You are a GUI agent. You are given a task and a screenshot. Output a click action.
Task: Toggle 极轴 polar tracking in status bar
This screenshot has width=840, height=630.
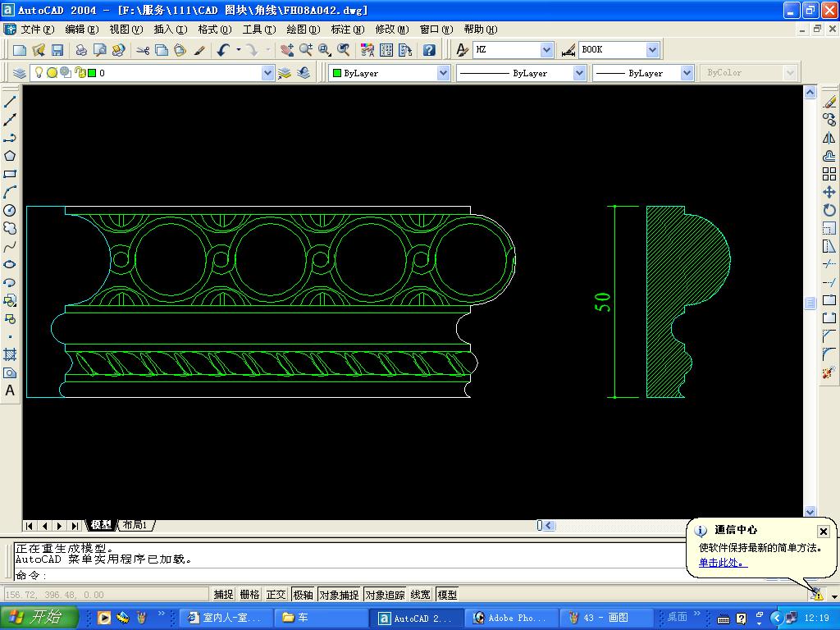(x=303, y=595)
